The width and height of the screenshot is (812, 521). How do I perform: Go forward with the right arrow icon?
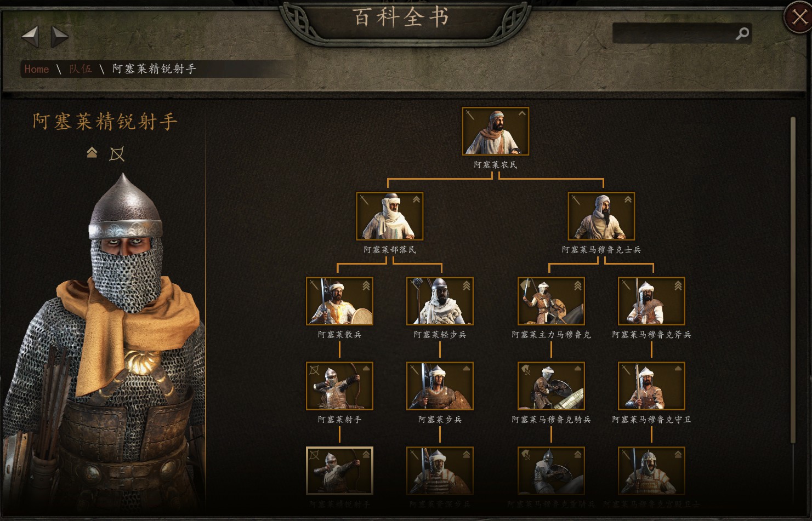(60, 37)
